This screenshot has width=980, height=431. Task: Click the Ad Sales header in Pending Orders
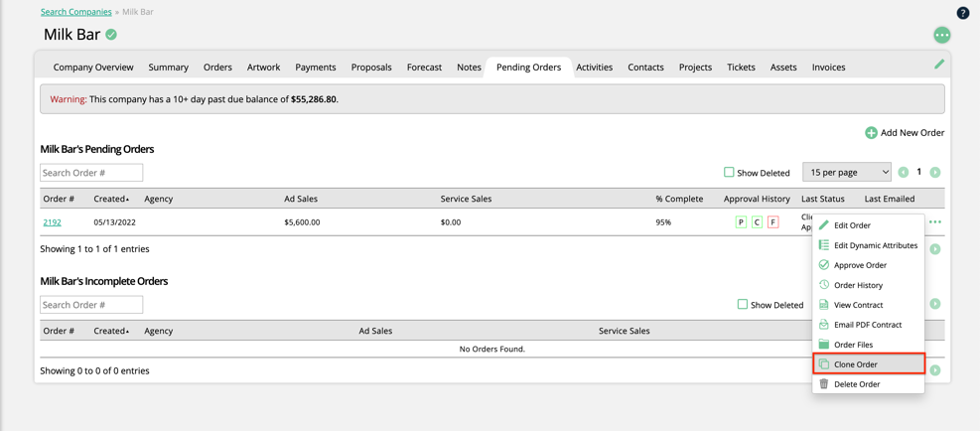[301, 199]
